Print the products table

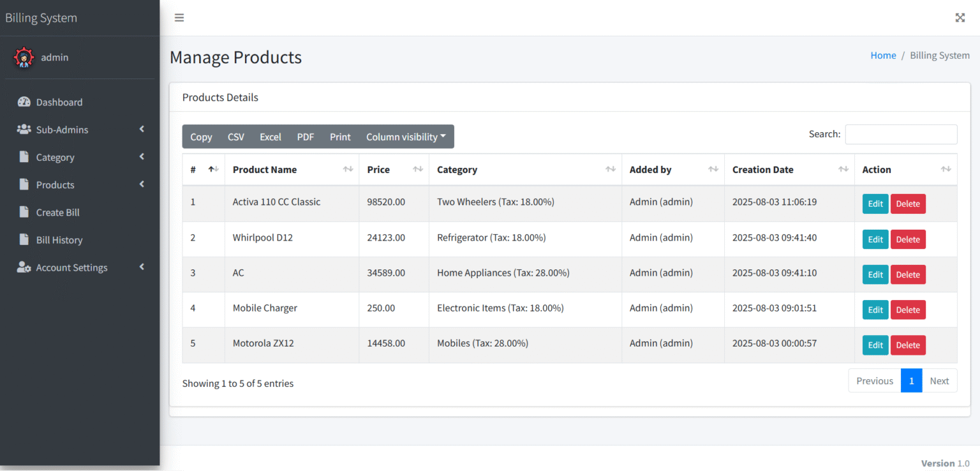tap(339, 137)
